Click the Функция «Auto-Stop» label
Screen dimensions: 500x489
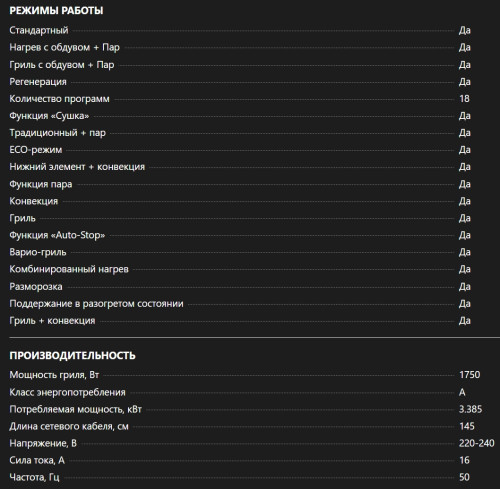pyautogui.click(x=57, y=235)
